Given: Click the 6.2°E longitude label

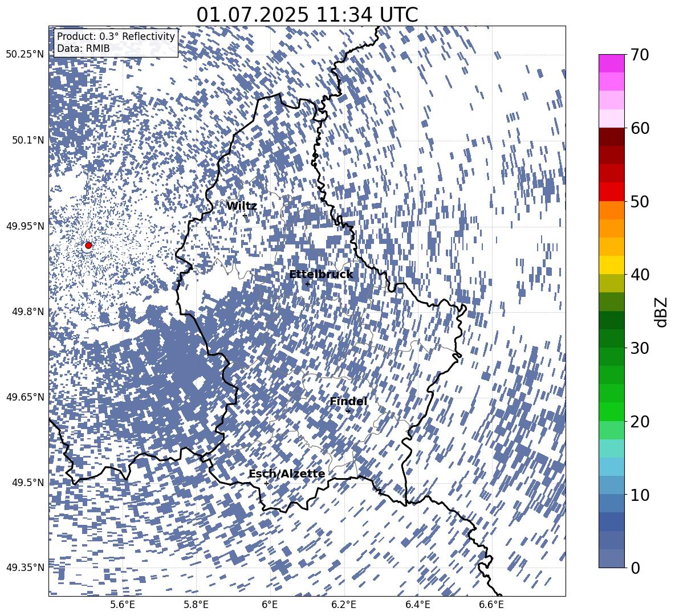Looking at the screenshot, I should pos(344,605).
